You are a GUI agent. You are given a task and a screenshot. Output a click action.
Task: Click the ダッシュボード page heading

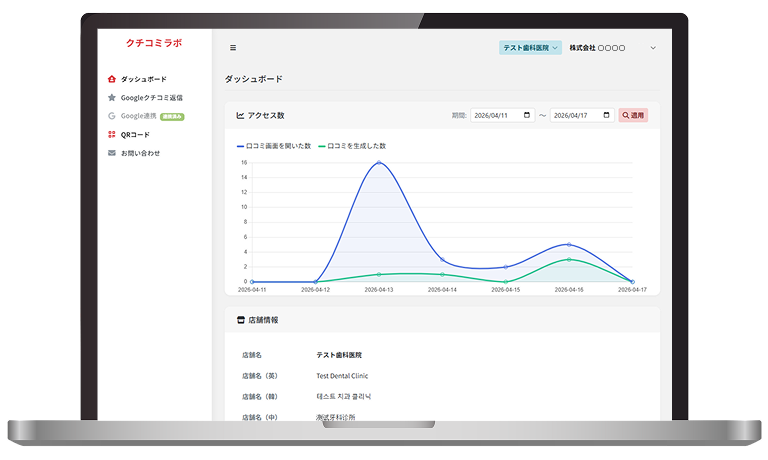(x=254, y=79)
